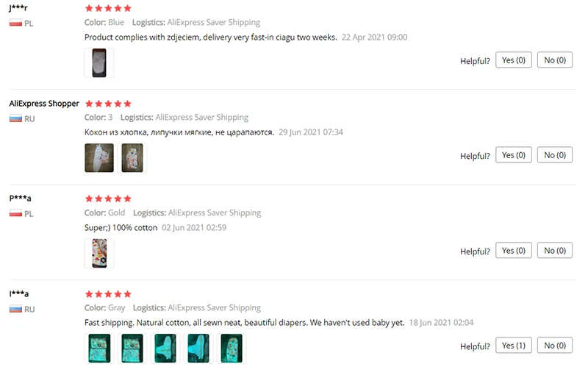Click Yes (1) on I***a's review

[x=513, y=346]
